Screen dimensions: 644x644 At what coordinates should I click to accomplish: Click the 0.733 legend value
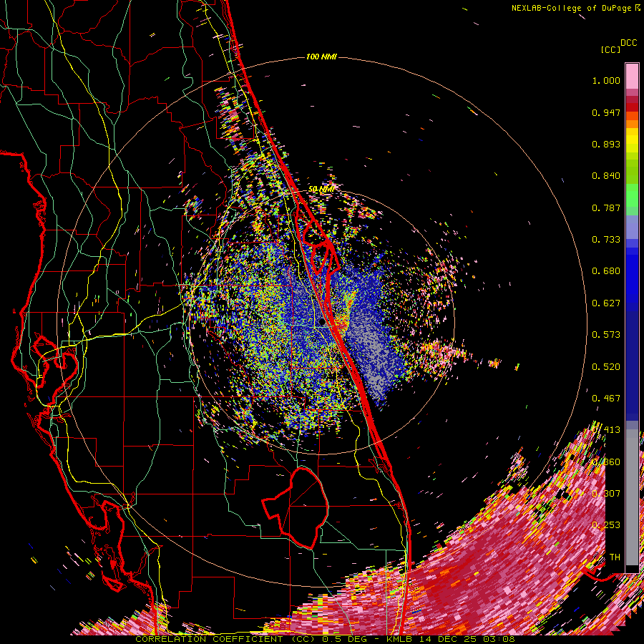[x=606, y=240]
